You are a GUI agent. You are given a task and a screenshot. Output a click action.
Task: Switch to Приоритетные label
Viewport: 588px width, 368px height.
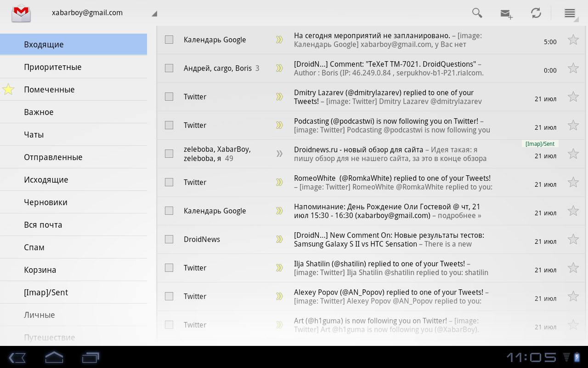point(73,67)
